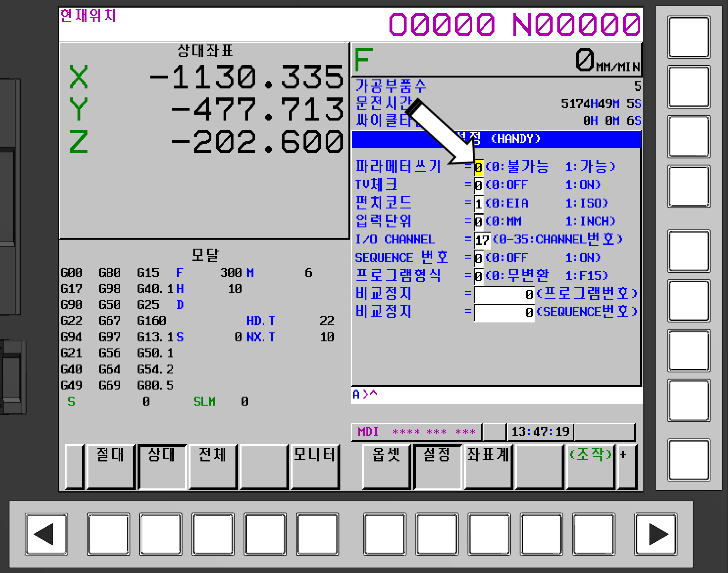
Task: Click the 1:INCH option hint text
Action: point(590,221)
